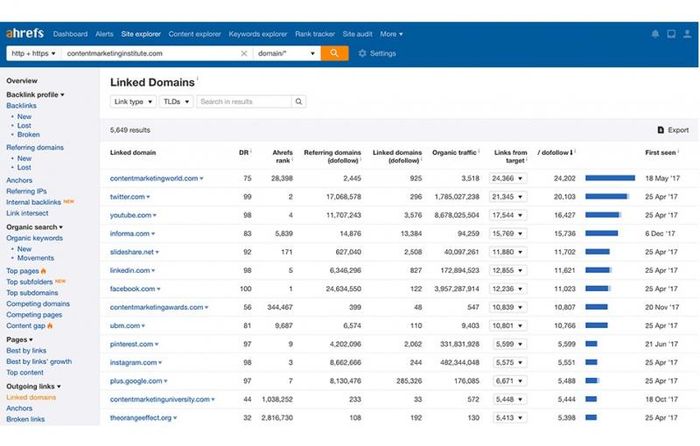This screenshot has width=700, height=446.
Task: Click the monitor icon in header
Action: (671, 34)
